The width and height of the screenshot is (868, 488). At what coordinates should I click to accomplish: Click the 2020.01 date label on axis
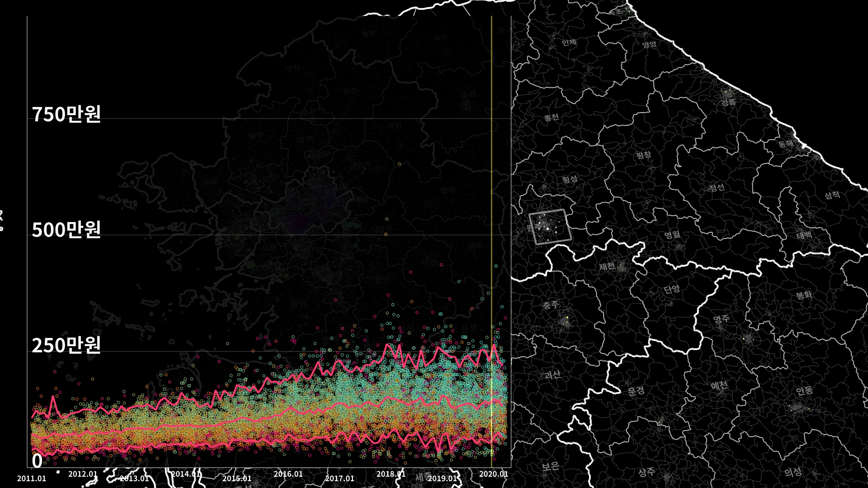[x=493, y=474]
